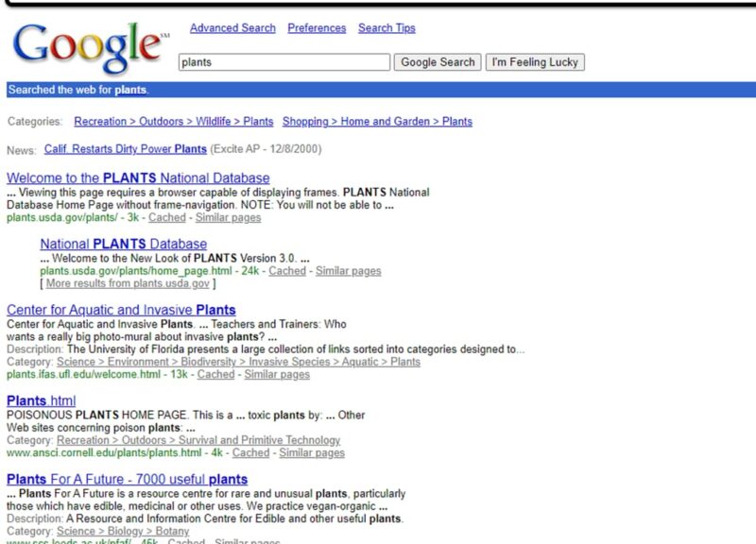Viewport: 756px width, 544px height.
Task: Open Calif. Restarts Dirty Power Plants news
Action: coord(126,149)
